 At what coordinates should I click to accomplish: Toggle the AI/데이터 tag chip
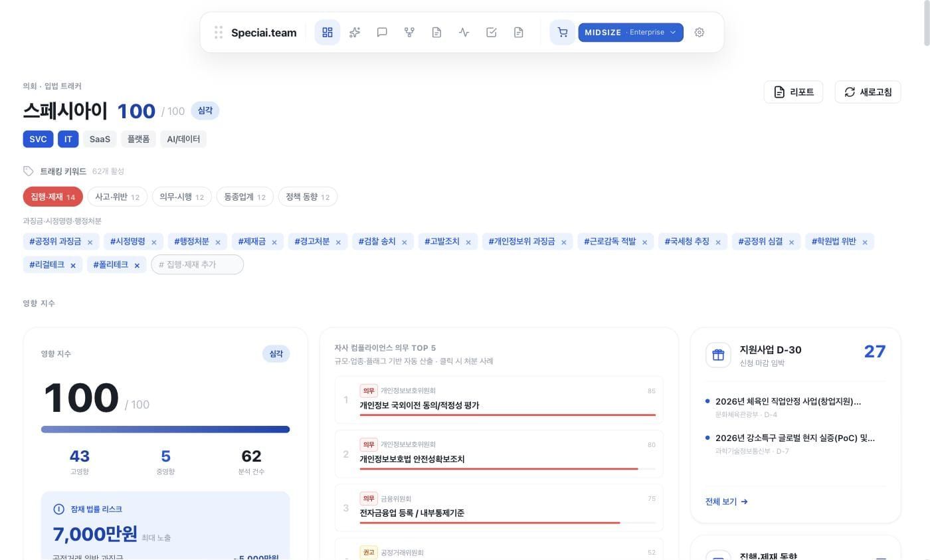(183, 139)
